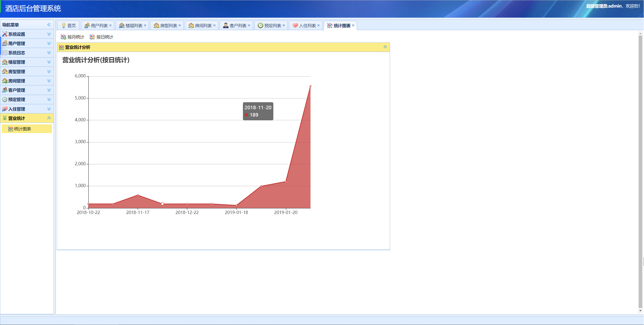Viewport: 644px width, 325px height.
Task: Close the 用户列表 tab
Action: [x=110, y=25]
